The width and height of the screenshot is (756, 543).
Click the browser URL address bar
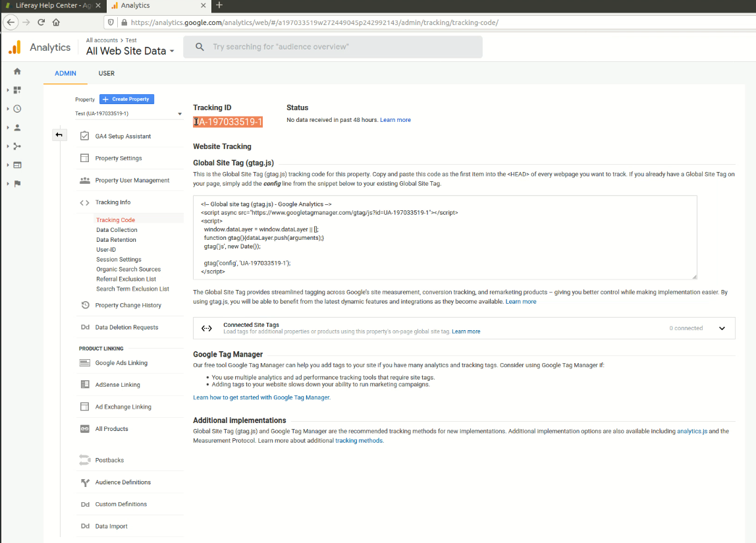pos(429,22)
